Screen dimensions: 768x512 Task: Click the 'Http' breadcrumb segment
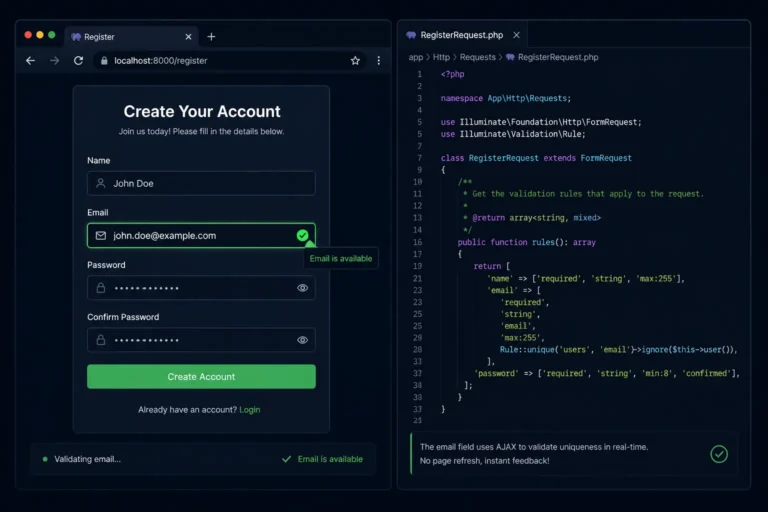pyautogui.click(x=441, y=57)
